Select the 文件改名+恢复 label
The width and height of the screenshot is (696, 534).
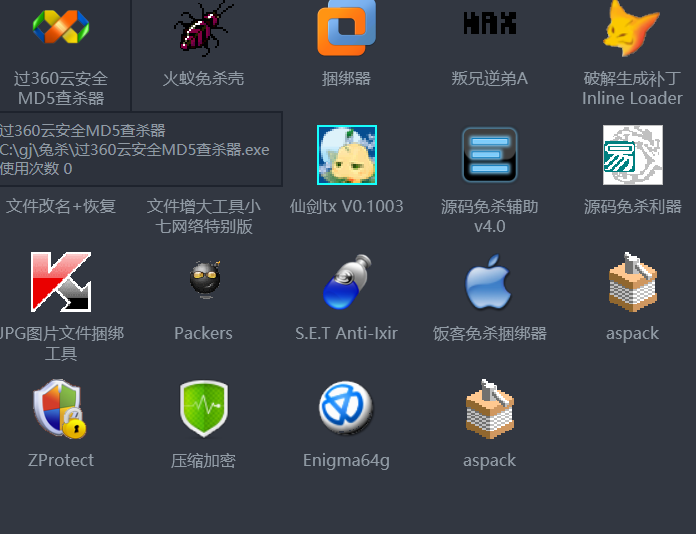[61, 206]
